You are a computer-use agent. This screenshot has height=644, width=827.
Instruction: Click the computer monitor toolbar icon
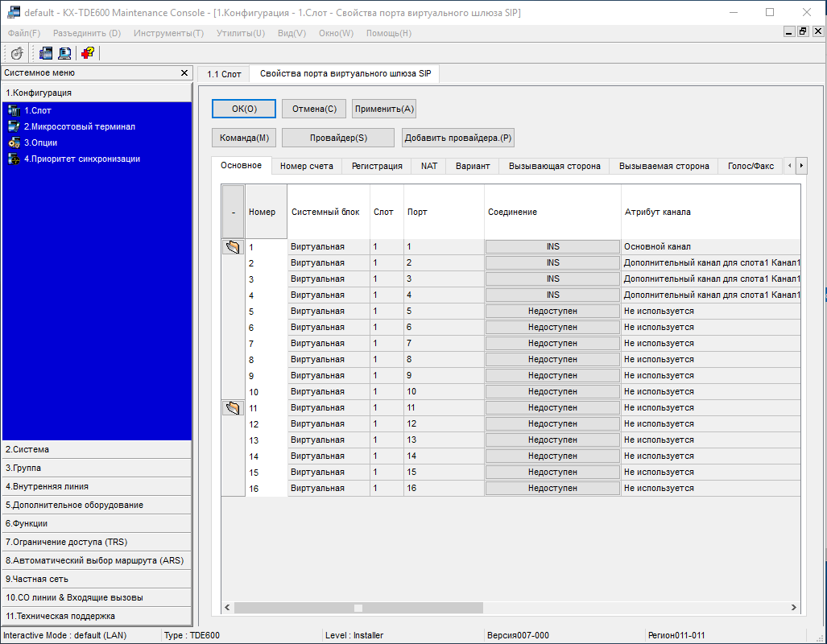click(64, 53)
